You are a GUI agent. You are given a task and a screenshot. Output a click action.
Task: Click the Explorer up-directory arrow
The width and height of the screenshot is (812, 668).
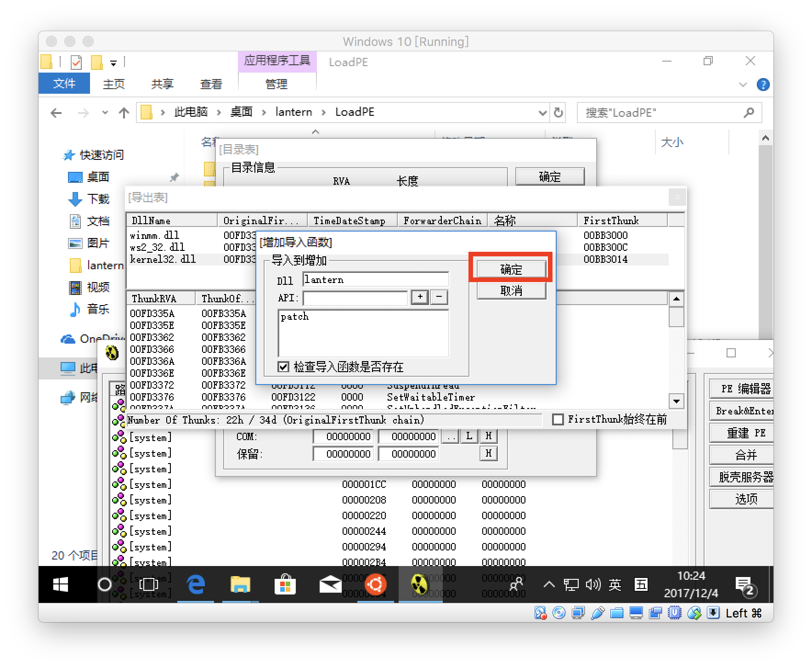(124, 113)
